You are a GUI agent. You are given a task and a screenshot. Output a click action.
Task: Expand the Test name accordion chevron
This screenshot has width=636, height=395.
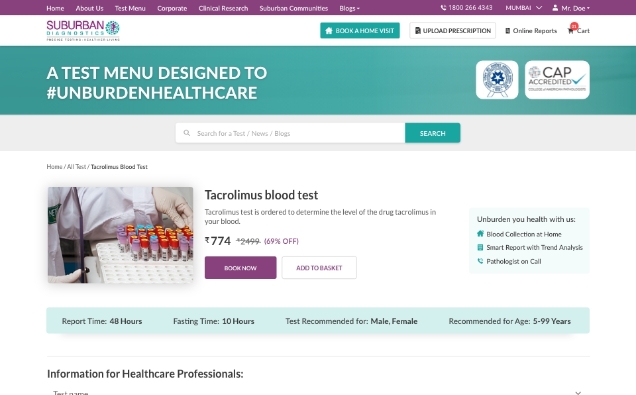coord(578,393)
